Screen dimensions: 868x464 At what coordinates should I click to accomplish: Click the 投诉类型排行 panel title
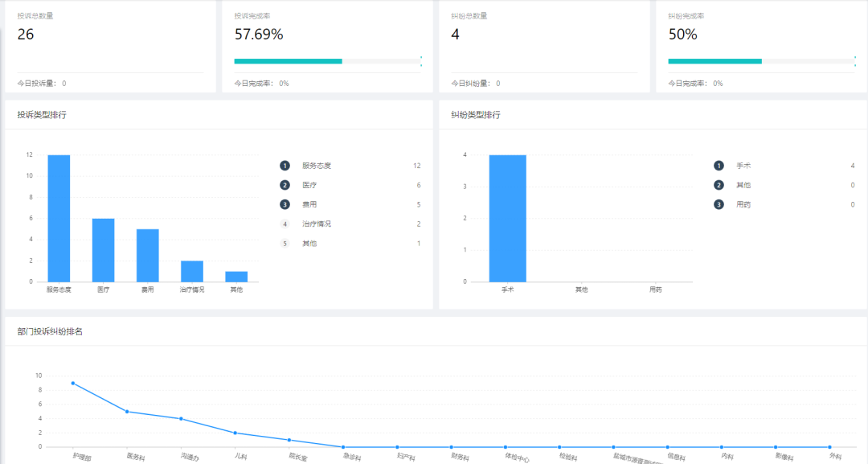point(42,115)
